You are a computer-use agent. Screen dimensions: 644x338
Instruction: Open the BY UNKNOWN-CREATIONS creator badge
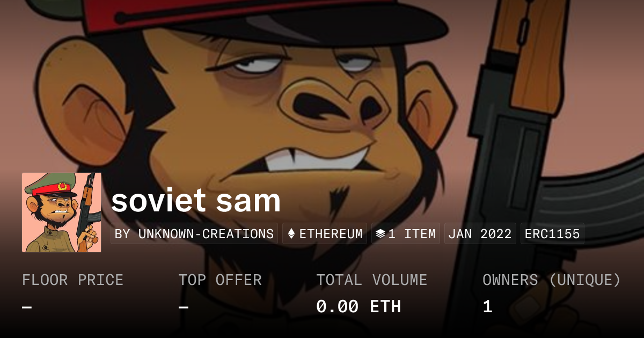click(194, 234)
